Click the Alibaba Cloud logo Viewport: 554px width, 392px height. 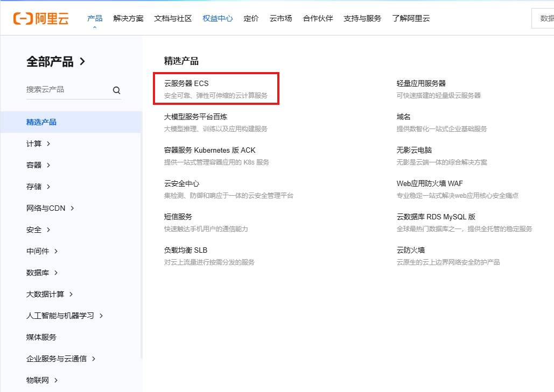point(41,18)
